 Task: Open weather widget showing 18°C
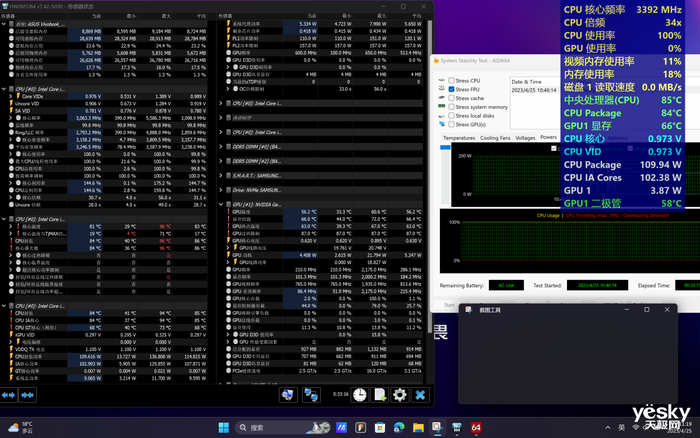pos(21,427)
